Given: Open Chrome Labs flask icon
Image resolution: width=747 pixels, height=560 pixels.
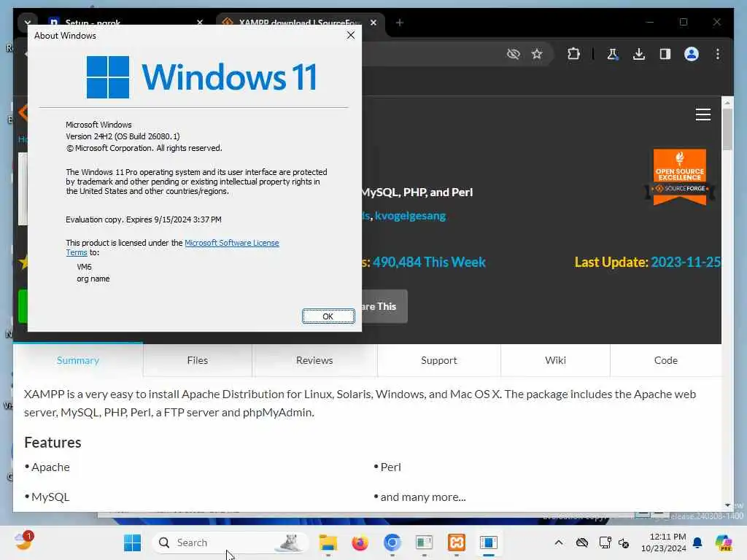Looking at the screenshot, I should point(613,54).
